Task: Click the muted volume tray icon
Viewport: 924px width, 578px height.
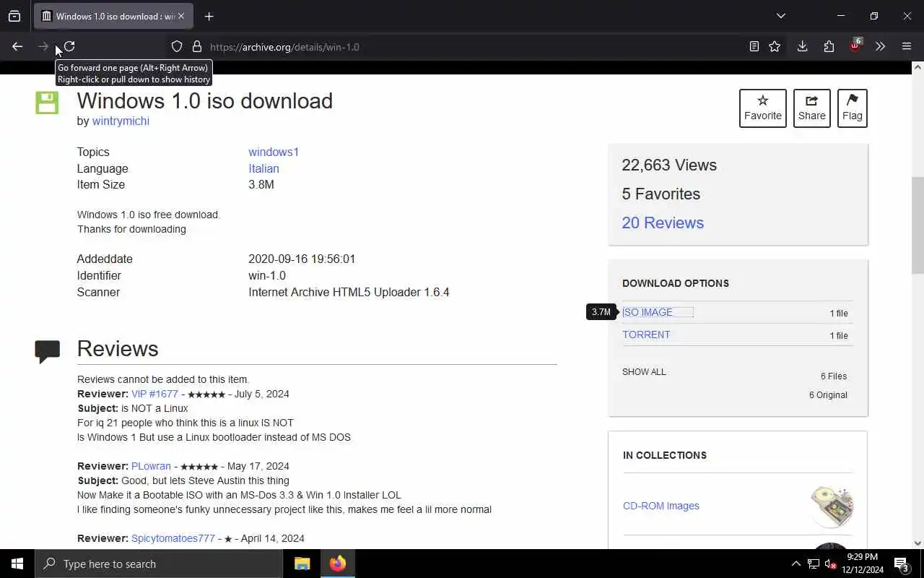Action: pos(830,564)
